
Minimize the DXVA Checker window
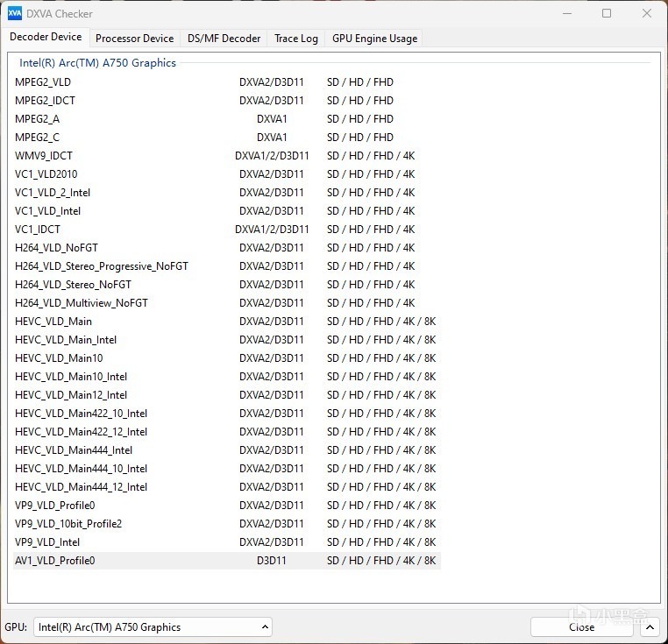[x=567, y=14]
